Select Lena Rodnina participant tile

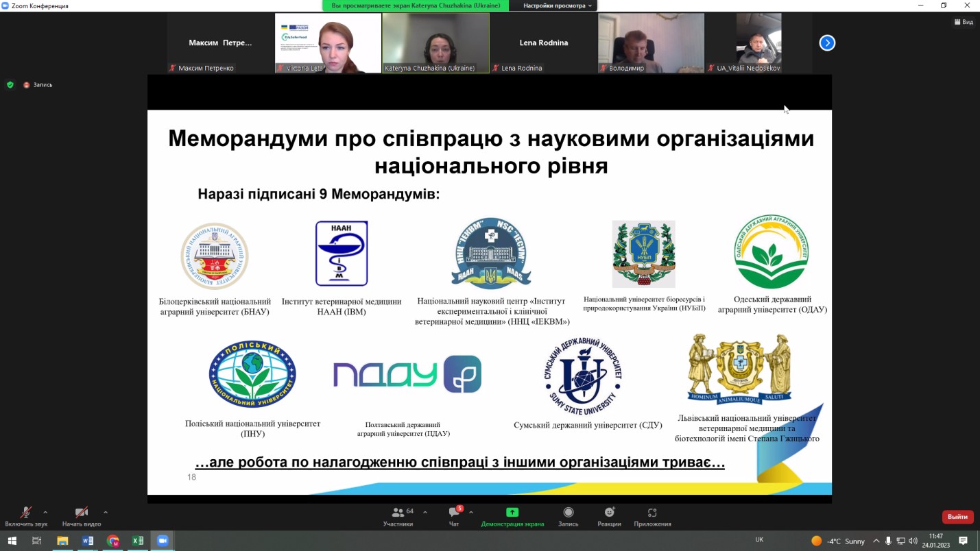(544, 43)
